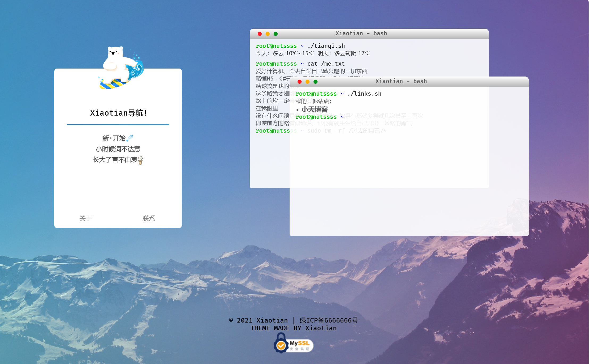Click the weather line 今天：多云 10℃~15℃
The width and height of the screenshot is (589, 364).
coord(285,53)
